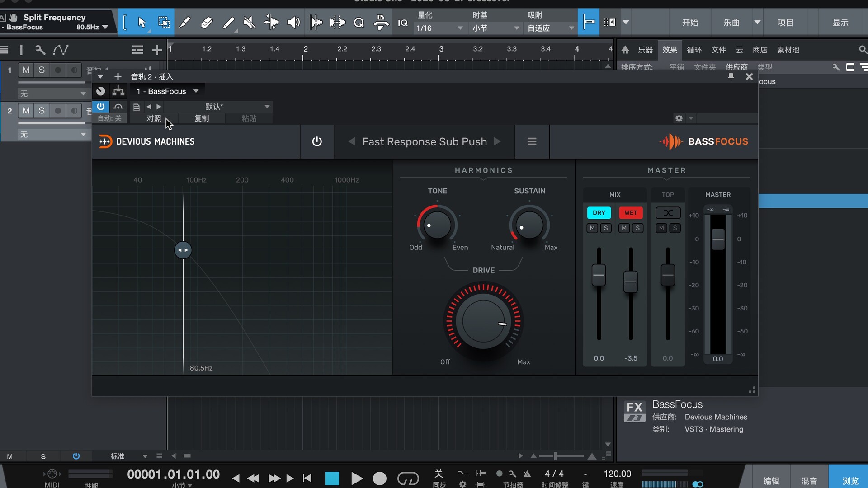Toggle the DRY signal button

[x=599, y=213]
